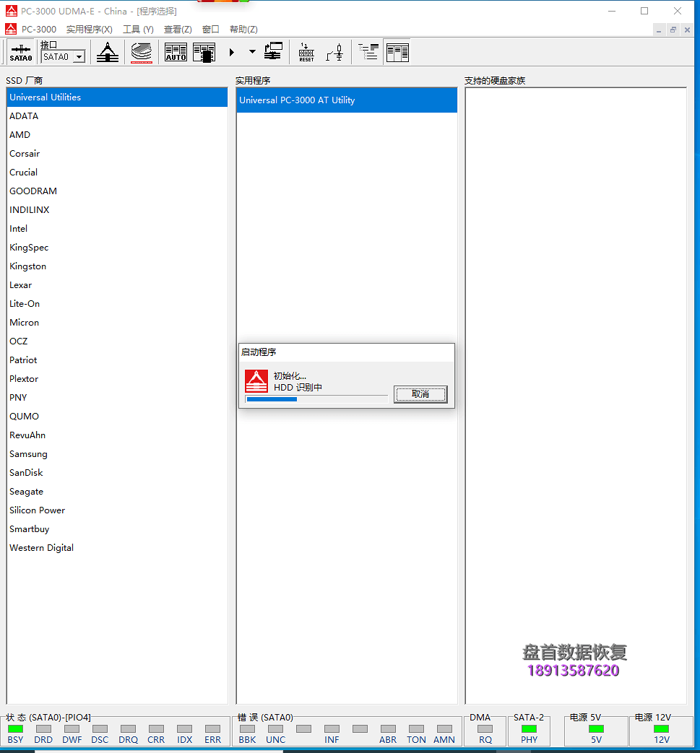Click the DRD status indicator

(x=43, y=729)
